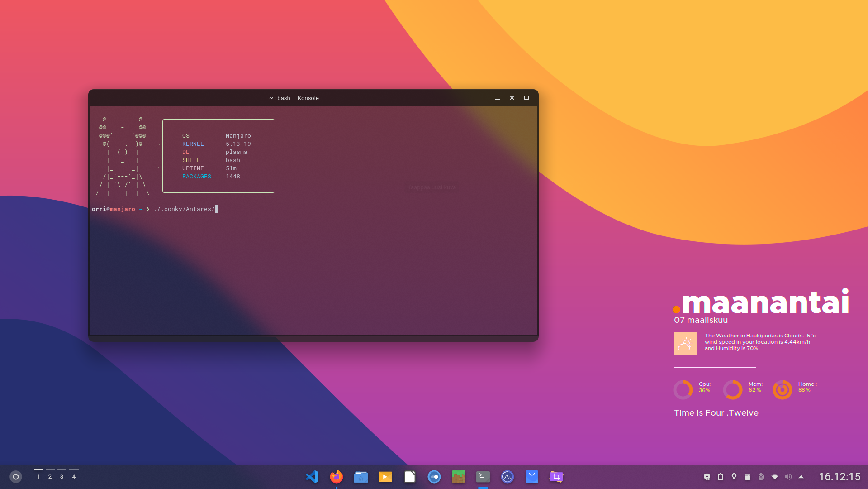Click the 16.12:15 digital clock
Image resolution: width=868 pixels, height=489 pixels.
pyautogui.click(x=840, y=477)
